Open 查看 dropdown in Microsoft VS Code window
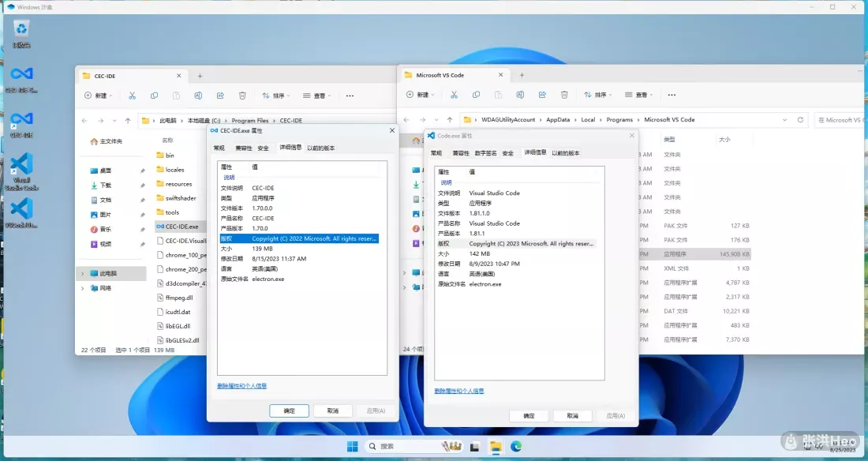The height and width of the screenshot is (461, 868). [639, 95]
